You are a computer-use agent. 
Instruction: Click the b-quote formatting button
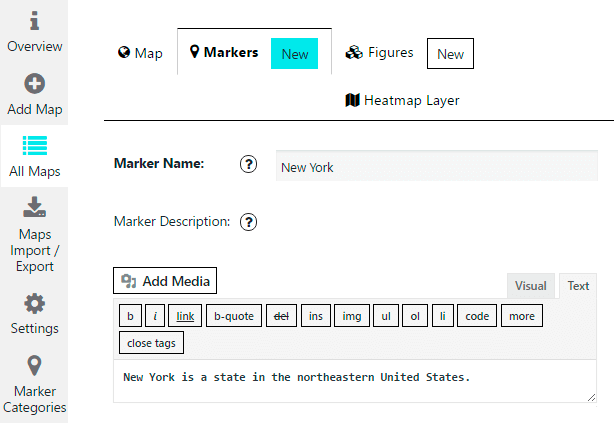coord(235,316)
